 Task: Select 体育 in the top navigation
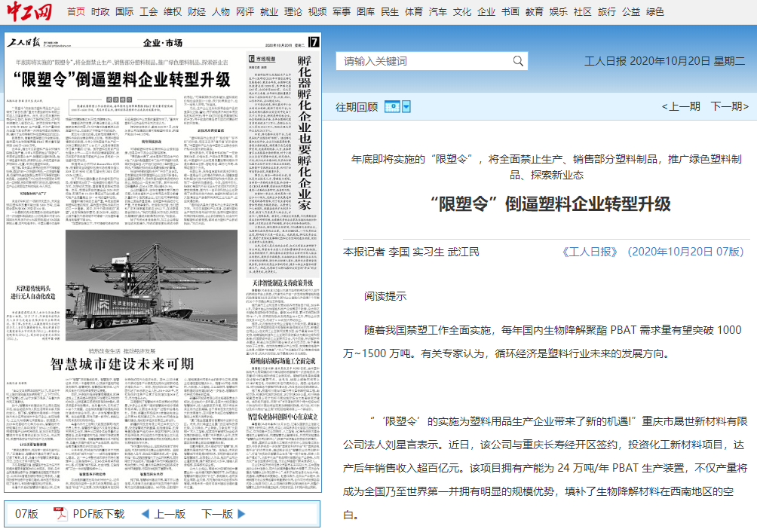[414, 11]
